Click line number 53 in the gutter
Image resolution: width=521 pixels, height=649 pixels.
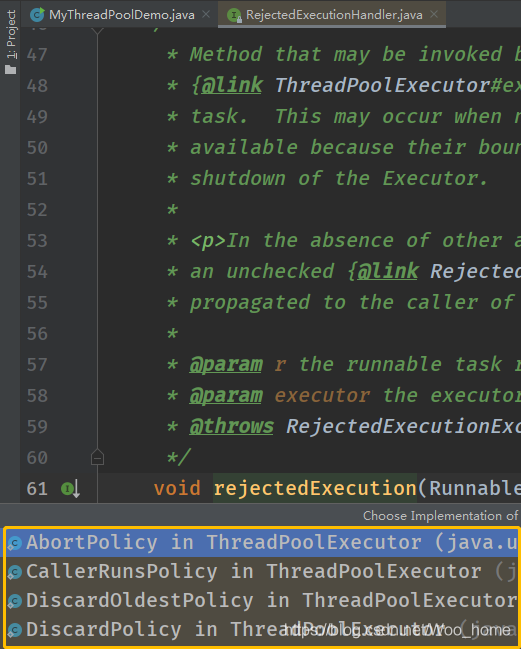[37, 241]
